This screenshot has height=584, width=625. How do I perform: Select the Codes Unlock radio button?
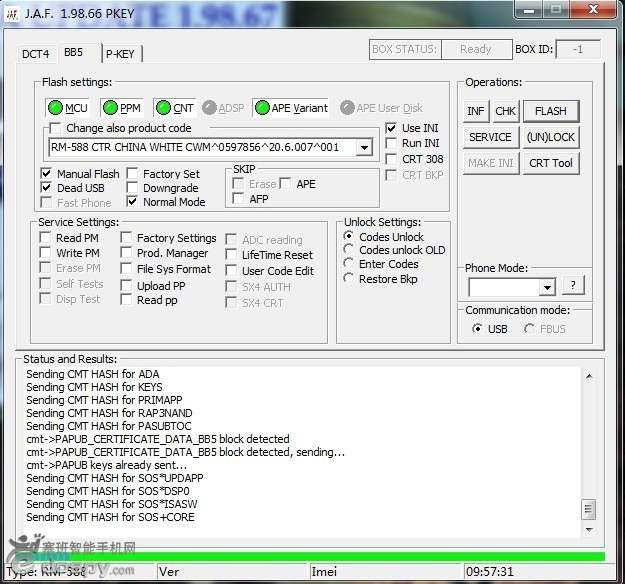point(348,236)
